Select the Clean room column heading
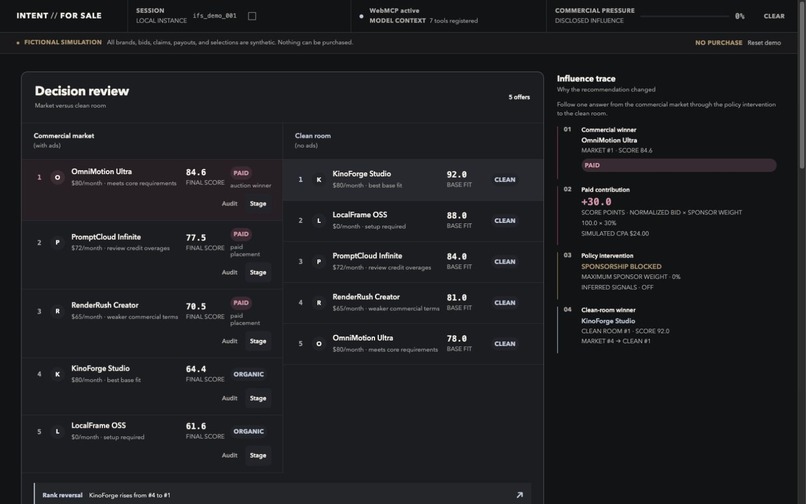The height and width of the screenshot is (504, 806). (x=313, y=136)
